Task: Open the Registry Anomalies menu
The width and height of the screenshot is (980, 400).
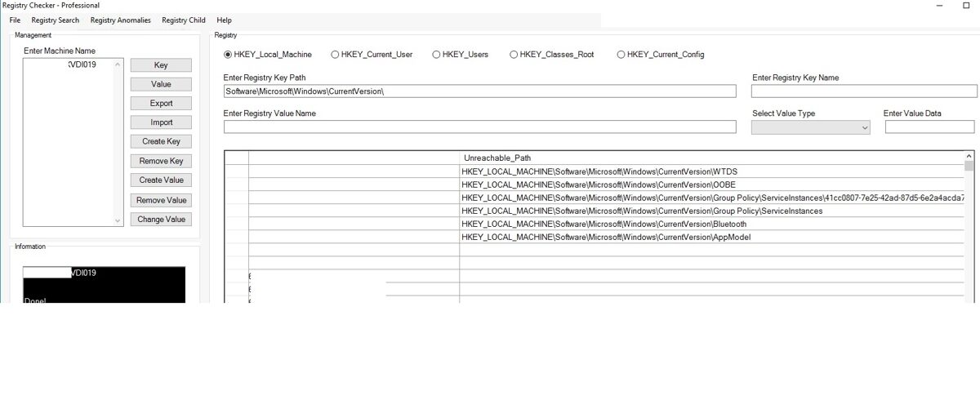Action: coord(120,20)
